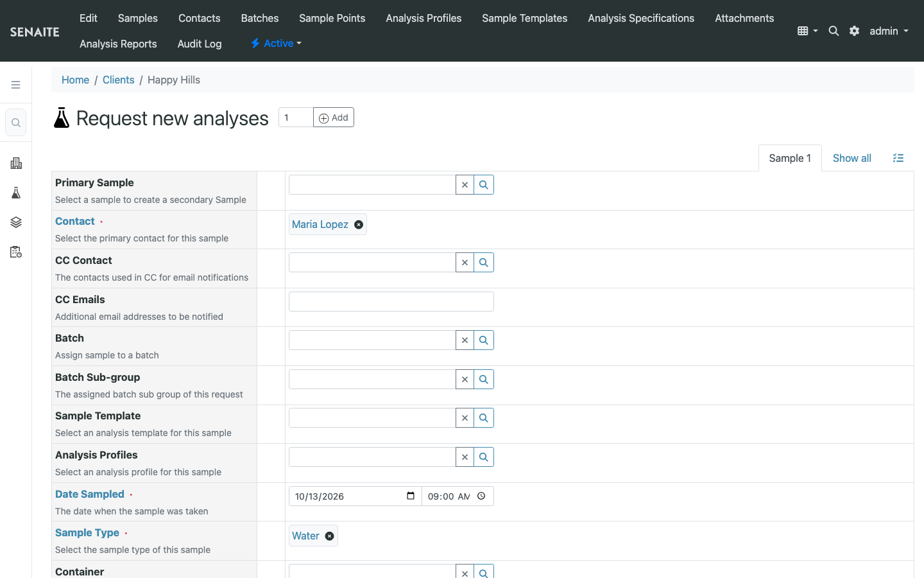Open Clients from the sidebar building icon
The image size is (924, 578).
[16, 163]
